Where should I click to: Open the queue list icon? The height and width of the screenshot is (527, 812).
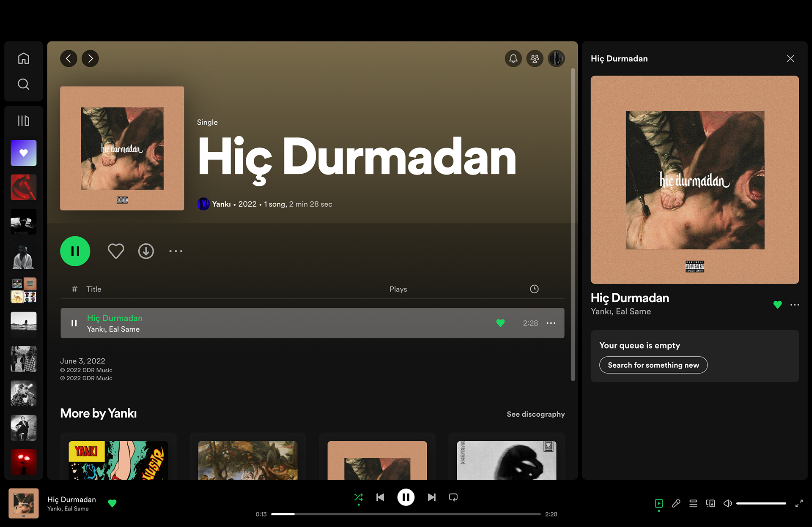click(693, 503)
